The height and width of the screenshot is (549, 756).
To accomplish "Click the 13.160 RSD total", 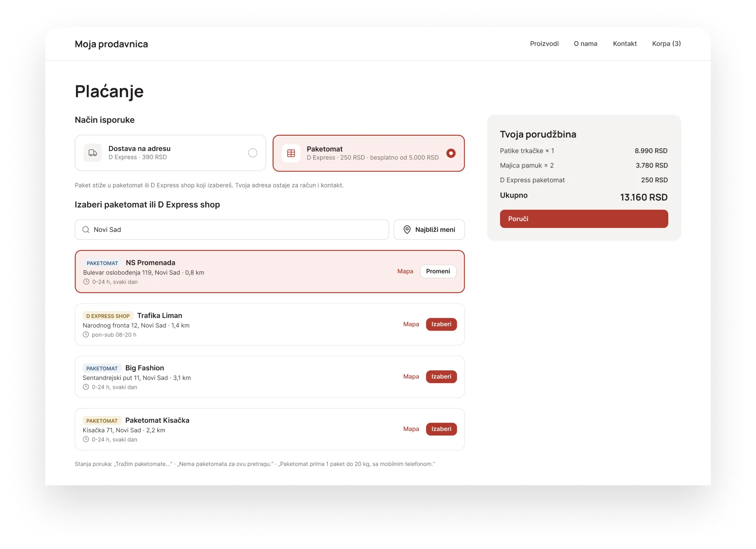I will [644, 197].
